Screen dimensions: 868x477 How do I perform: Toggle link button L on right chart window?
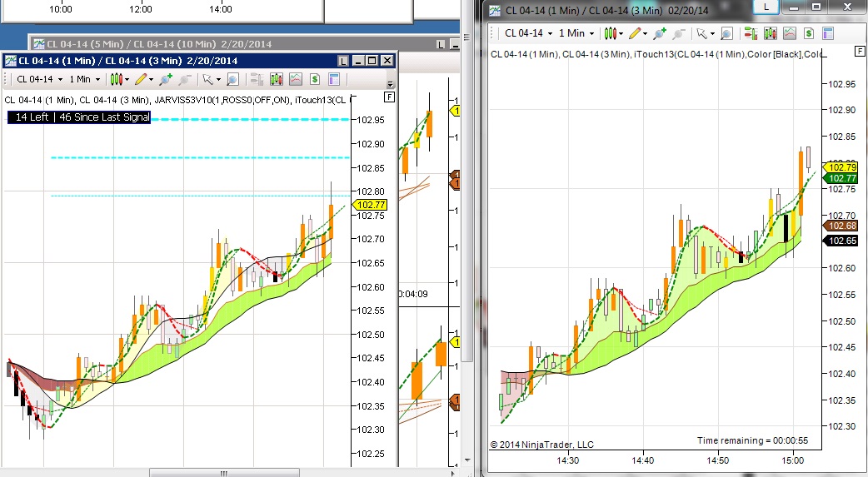point(766,7)
